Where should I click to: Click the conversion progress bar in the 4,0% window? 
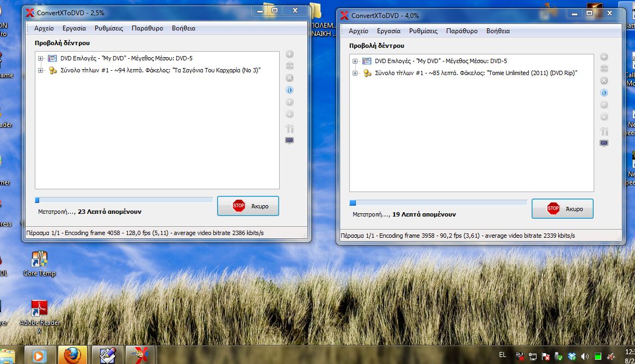pyautogui.click(x=439, y=202)
